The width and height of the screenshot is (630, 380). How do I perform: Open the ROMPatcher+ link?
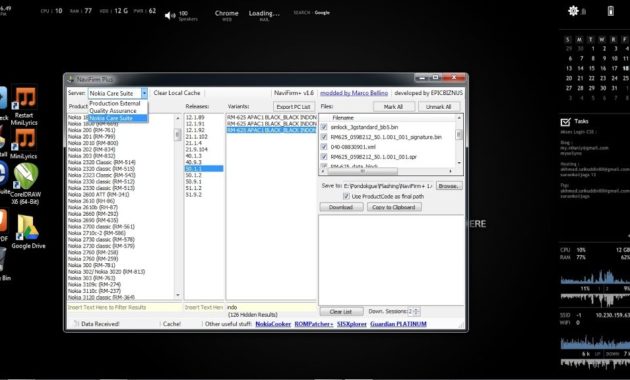coord(314,324)
